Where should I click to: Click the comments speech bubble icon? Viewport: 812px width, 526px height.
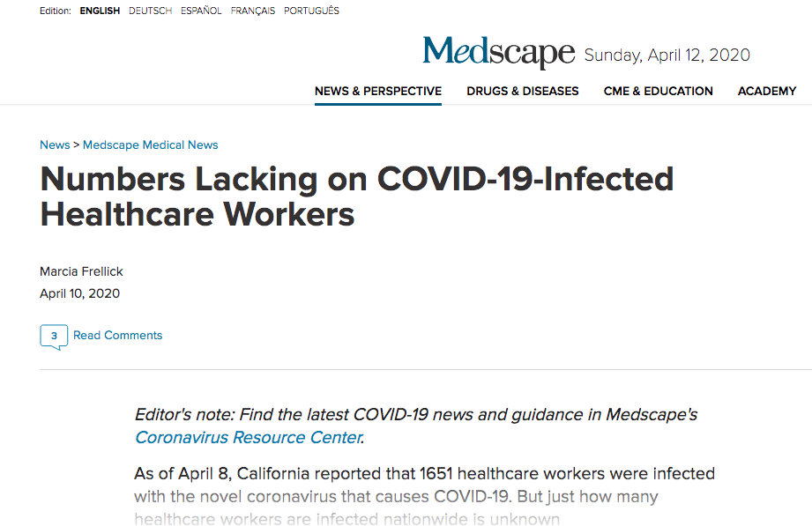click(54, 336)
